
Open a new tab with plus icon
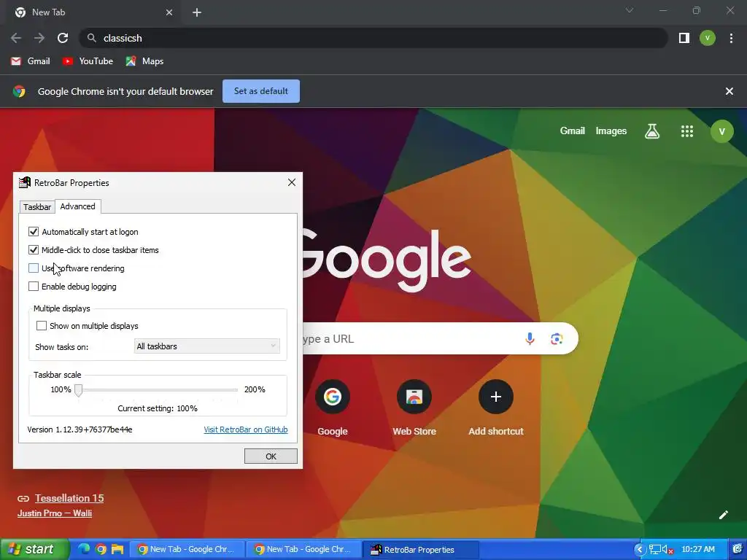click(197, 12)
